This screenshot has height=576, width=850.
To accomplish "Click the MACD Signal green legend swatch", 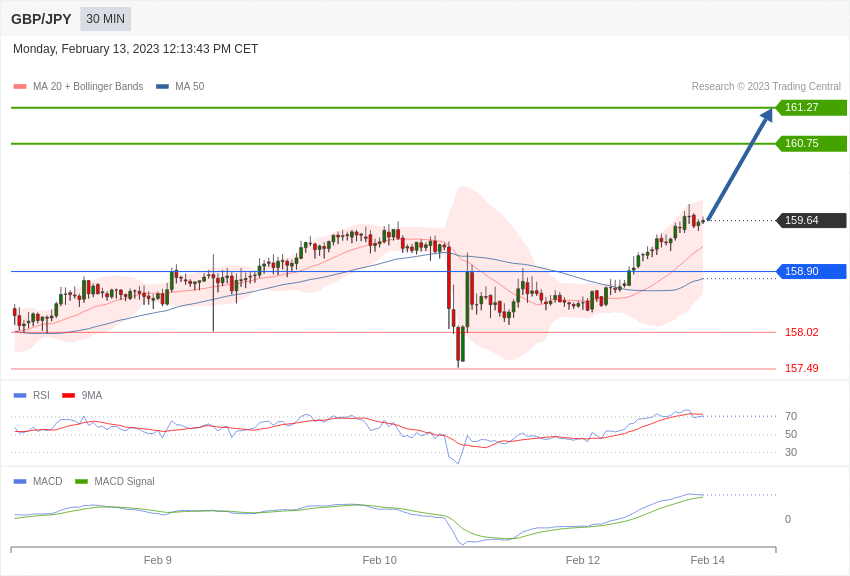I will (81, 482).
